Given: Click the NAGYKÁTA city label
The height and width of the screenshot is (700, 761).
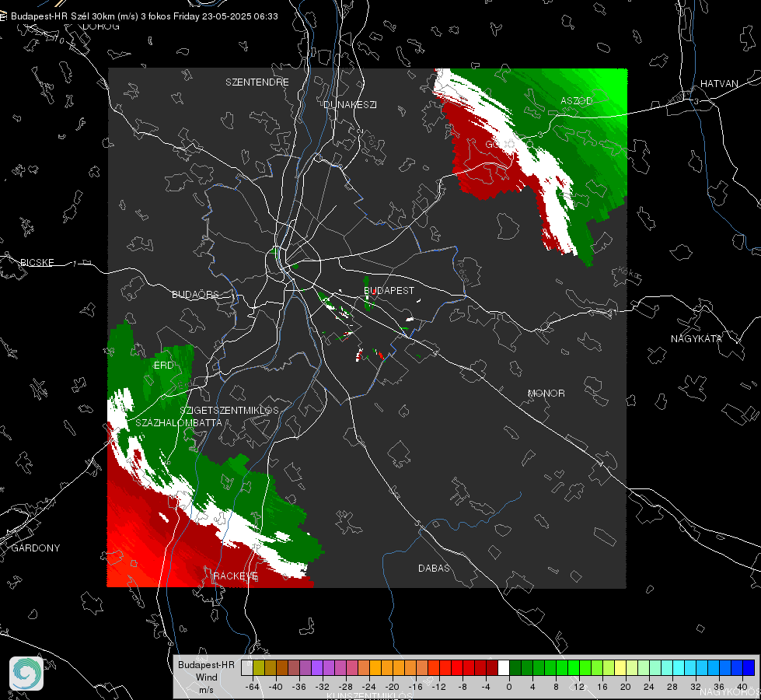Looking at the screenshot, I should [x=696, y=338].
